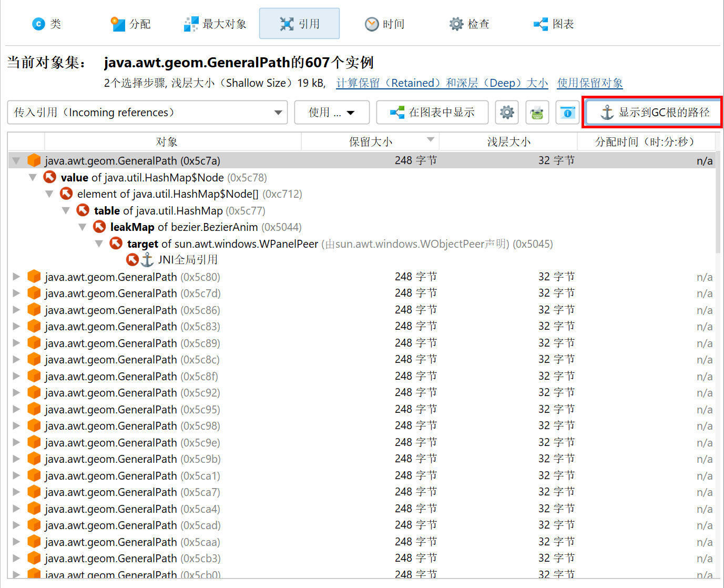Click 在图表中显示 button
The width and height of the screenshot is (724, 588).
click(432, 113)
